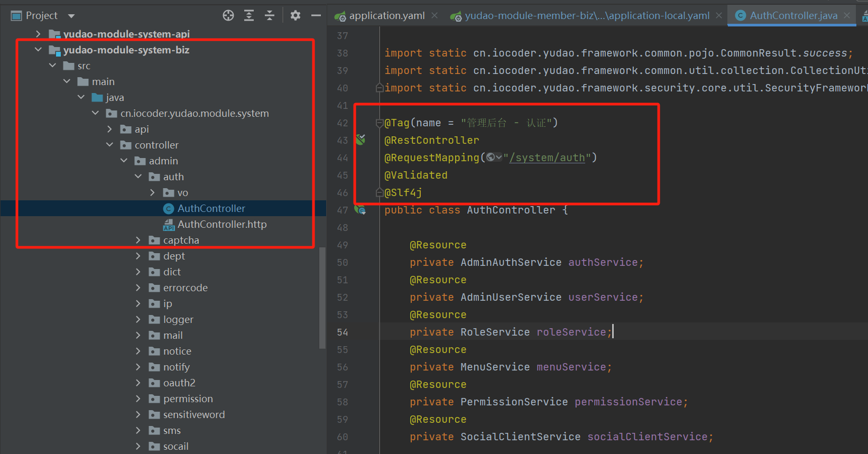Image resolution: width=868 pixels, height=454 pixels.
Task: Close the AuthController.java tab
Action: click(847, 16)
